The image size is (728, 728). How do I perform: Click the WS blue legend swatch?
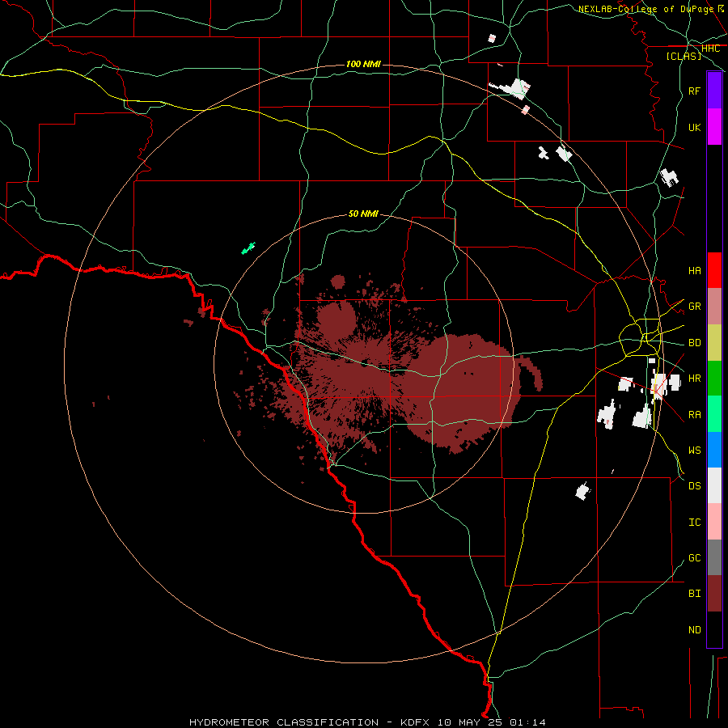pos(714,450)
